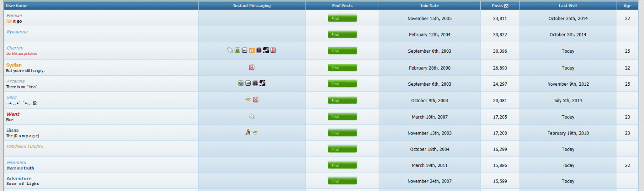Open Cherrim's user profile
This screenshot has width=644, height=191.
(15, 48)
